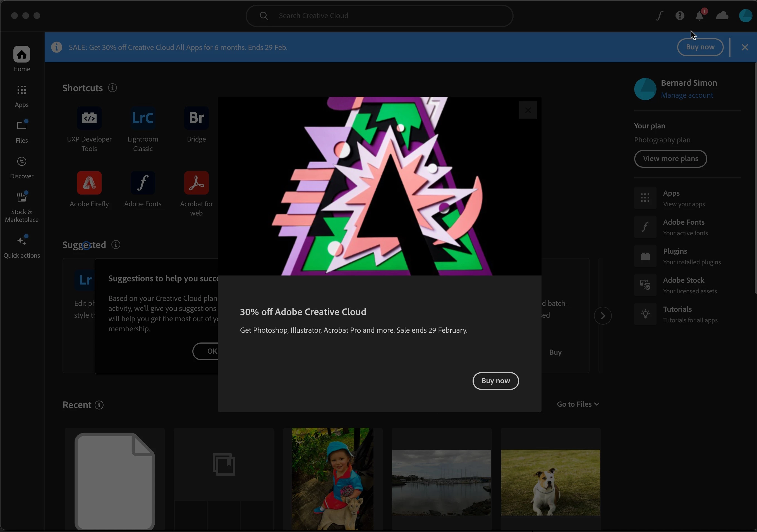
Task: Open the Adobe Firefly shortcut
Action: 89,183
